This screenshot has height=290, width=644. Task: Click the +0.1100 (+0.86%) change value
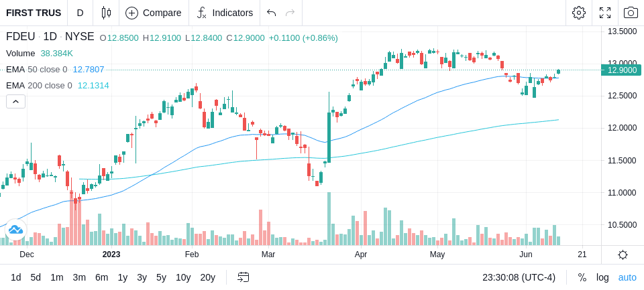303,38
